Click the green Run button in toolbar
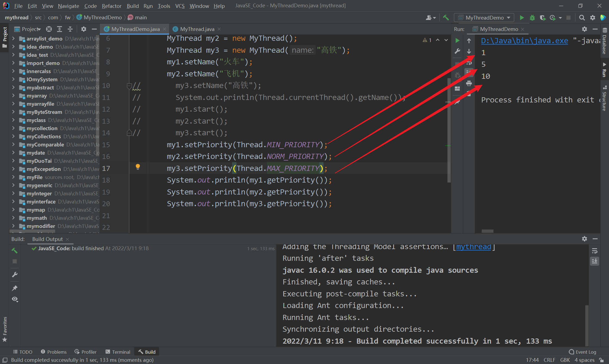 click(522, 18)
